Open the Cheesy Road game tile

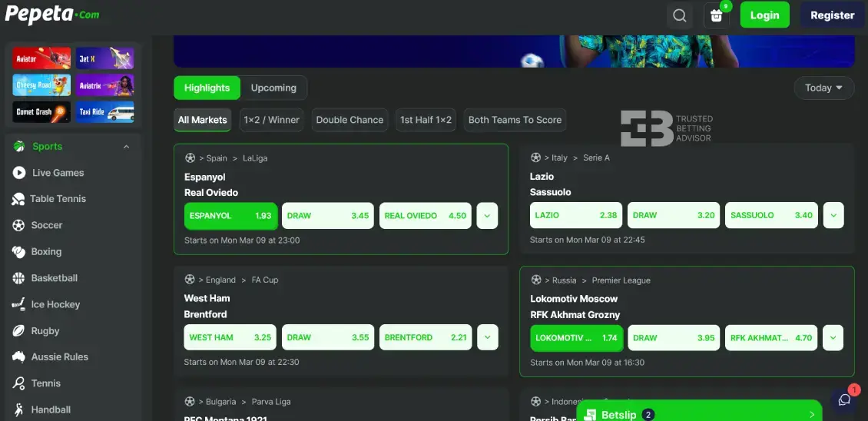(41, 85)
